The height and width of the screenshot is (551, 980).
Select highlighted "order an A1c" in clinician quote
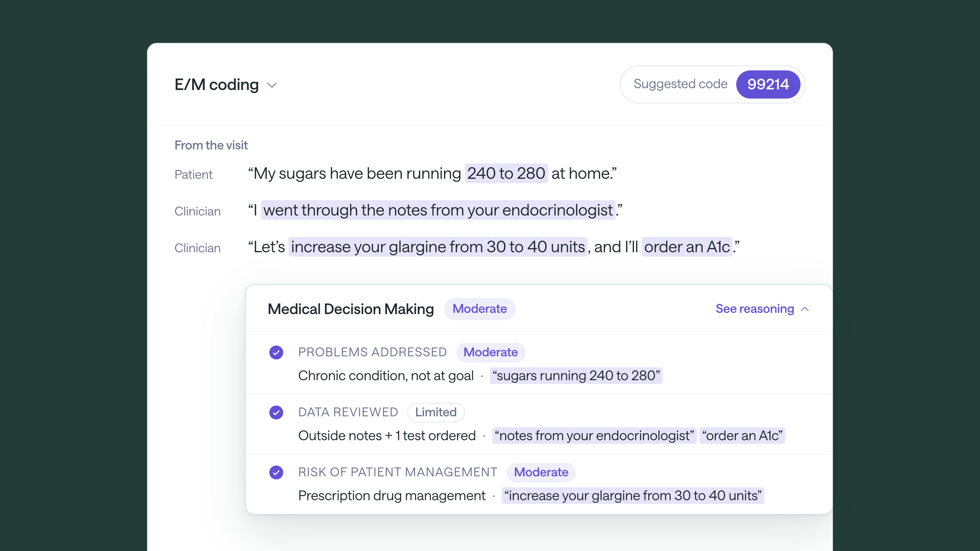[687, 247]
